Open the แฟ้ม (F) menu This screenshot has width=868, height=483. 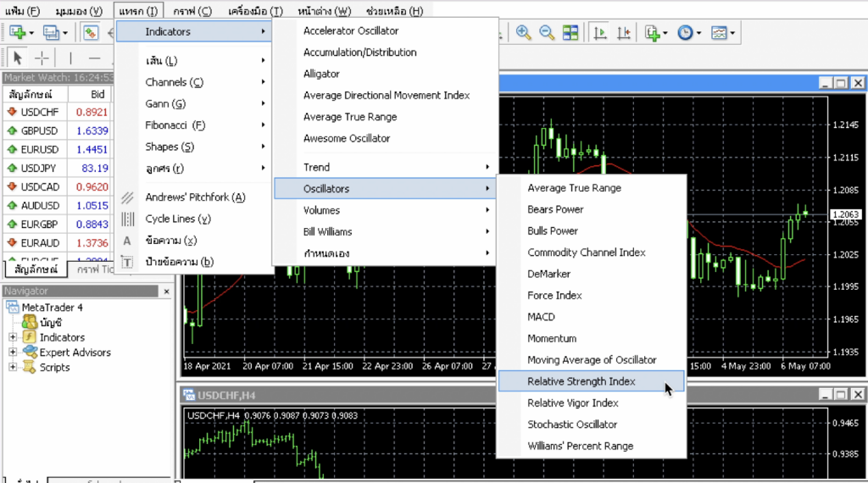[22, 10]
